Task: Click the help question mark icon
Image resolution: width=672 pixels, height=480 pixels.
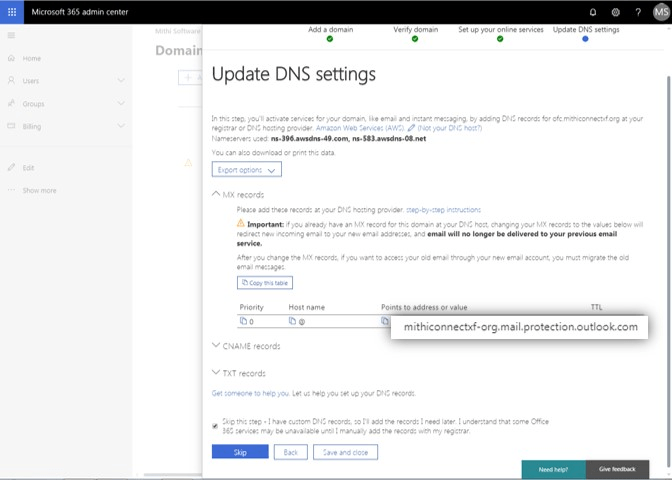Action: (x=638, y=12)
